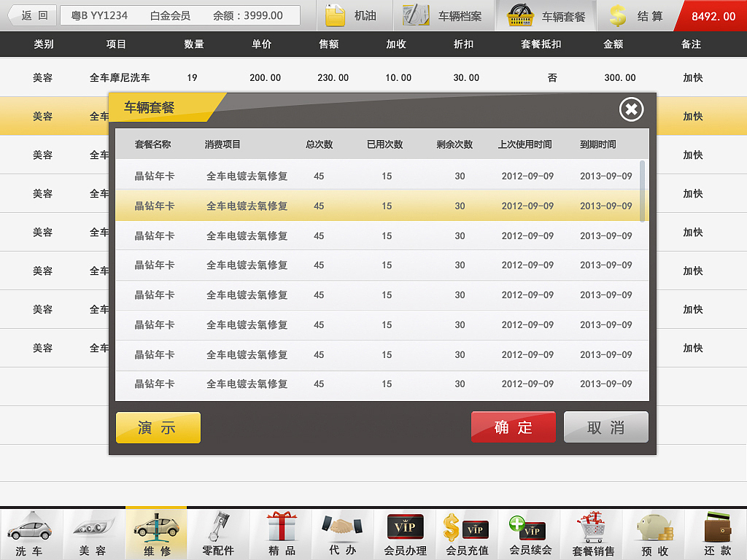747x560 pixels.
Task: Click the 消费项目 column header
Action: [222, 144]
